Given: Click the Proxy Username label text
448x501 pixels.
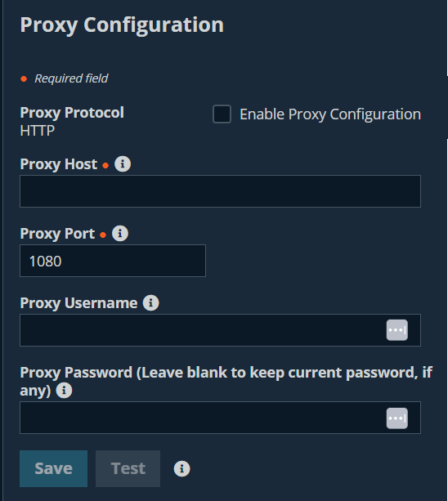Looking at the screenshot, I should point(78,303).
